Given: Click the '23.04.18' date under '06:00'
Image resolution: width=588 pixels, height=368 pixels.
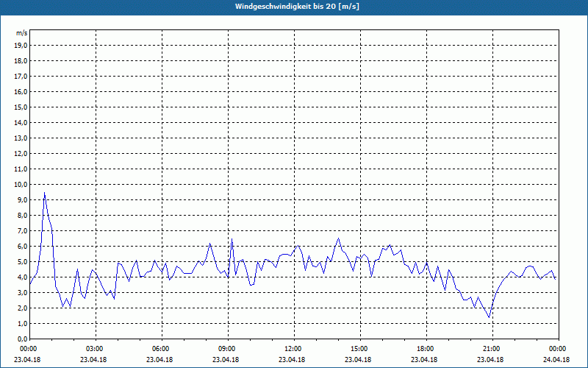Looking at the screenshot, I should pos(159,360).
